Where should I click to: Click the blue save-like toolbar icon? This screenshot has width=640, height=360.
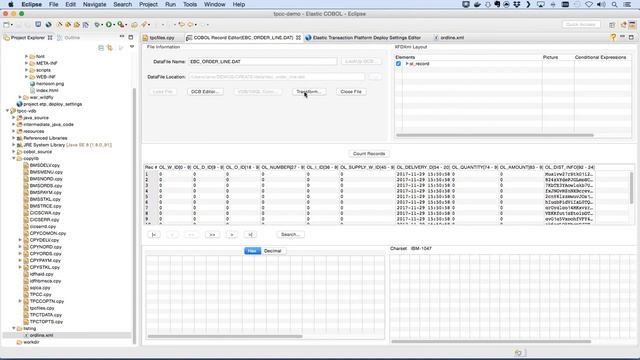(x=38, y=24)
